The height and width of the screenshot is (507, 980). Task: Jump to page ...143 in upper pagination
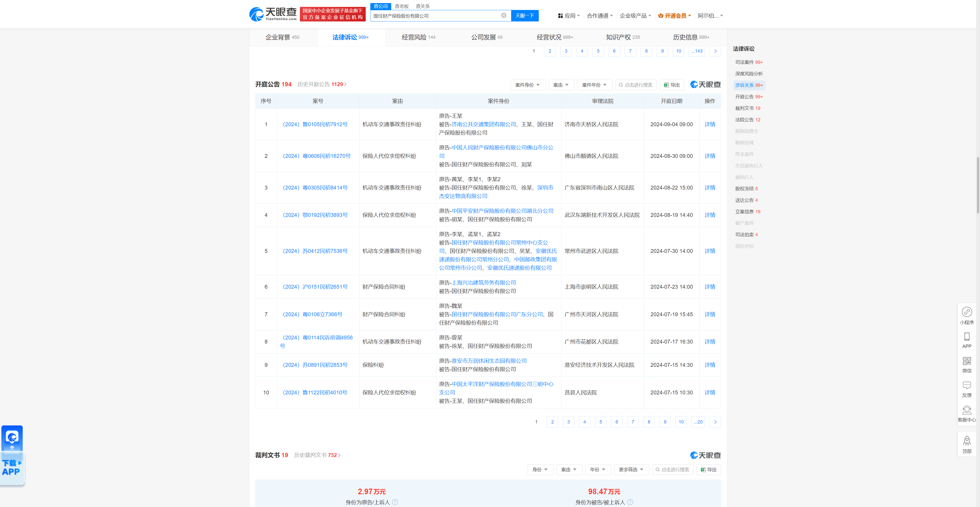point(696,51)
